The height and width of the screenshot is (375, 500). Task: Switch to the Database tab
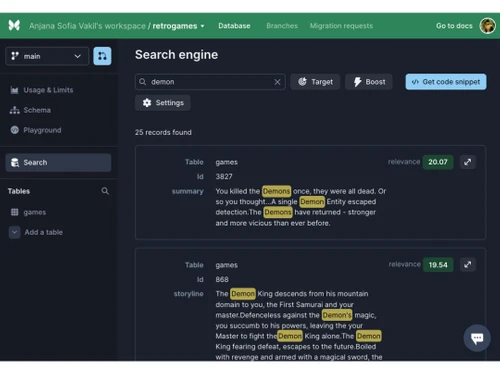[x=234, y=26]
